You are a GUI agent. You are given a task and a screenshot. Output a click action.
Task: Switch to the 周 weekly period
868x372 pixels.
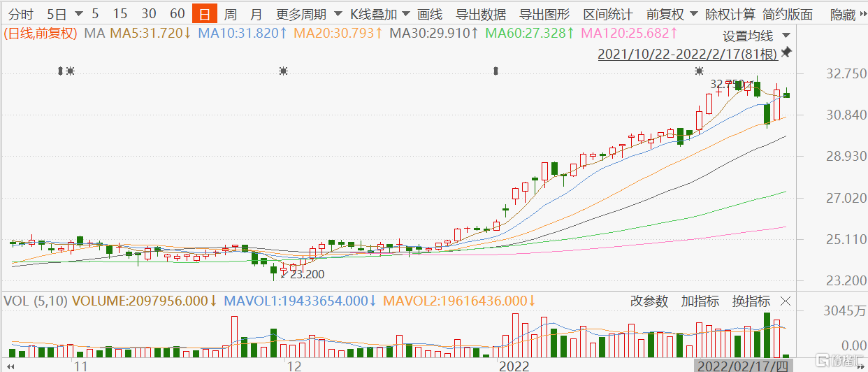[230, 14]
